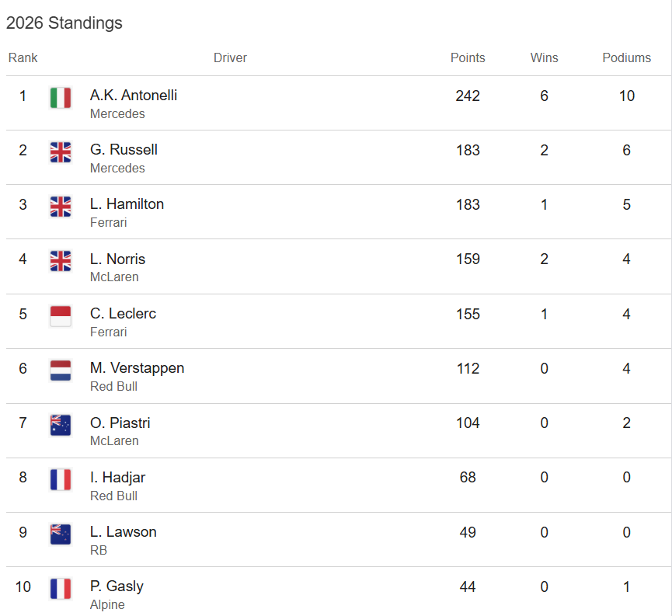Viewport: 672px width, 616px height.
Task: Click the Rank column header
Action: coord(23,57)
